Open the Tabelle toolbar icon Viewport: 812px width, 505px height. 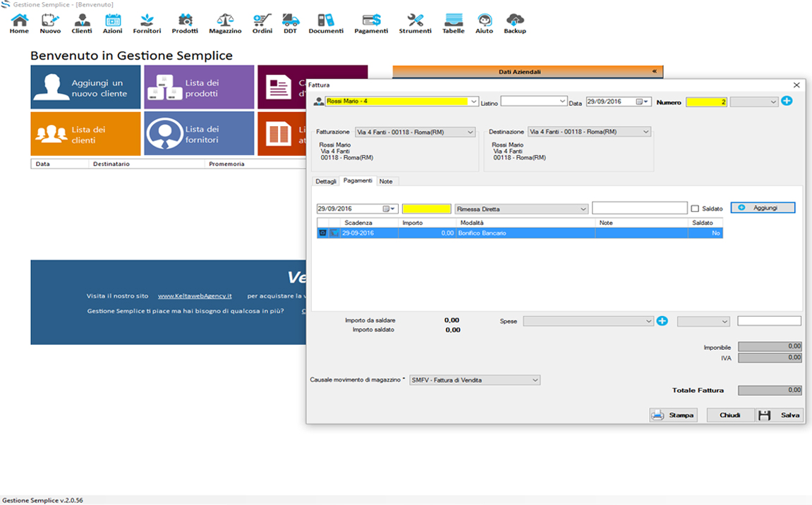click(453, 24)
